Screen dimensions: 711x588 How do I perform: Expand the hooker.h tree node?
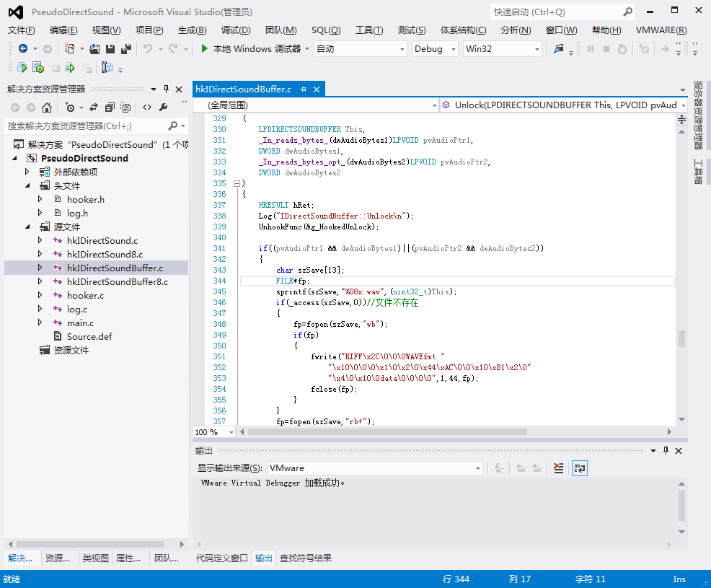click(41, 199)
